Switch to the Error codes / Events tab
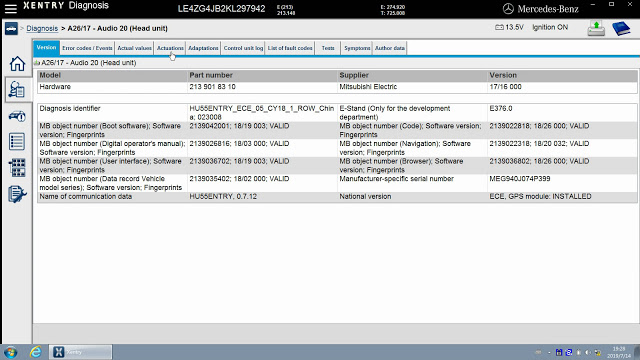 (x=87, y=48)
